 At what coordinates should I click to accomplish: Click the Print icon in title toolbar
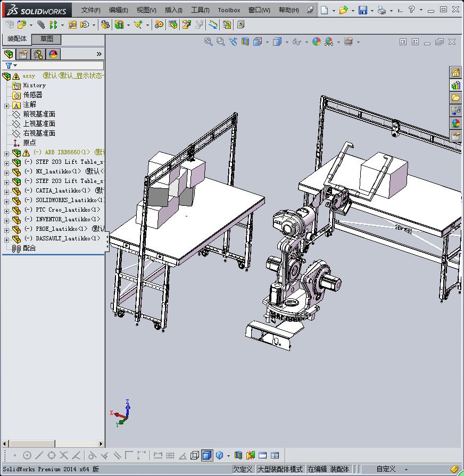pos(382,10)
